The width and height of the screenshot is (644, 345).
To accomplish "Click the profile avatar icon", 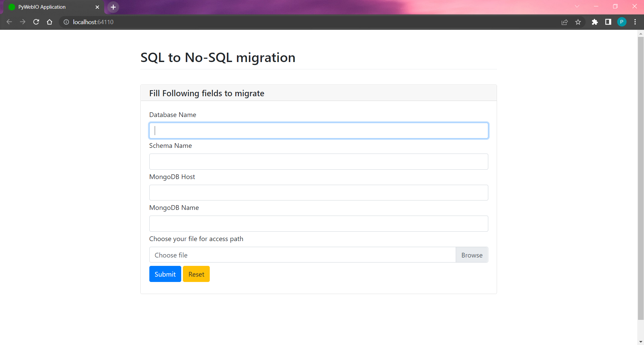I will 622,22.
